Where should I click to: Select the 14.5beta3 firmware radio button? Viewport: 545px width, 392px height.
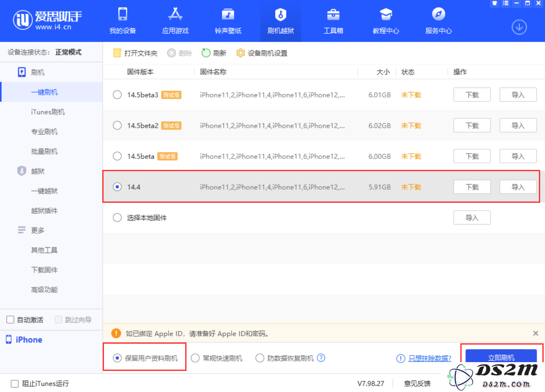(x=117, y=95)
